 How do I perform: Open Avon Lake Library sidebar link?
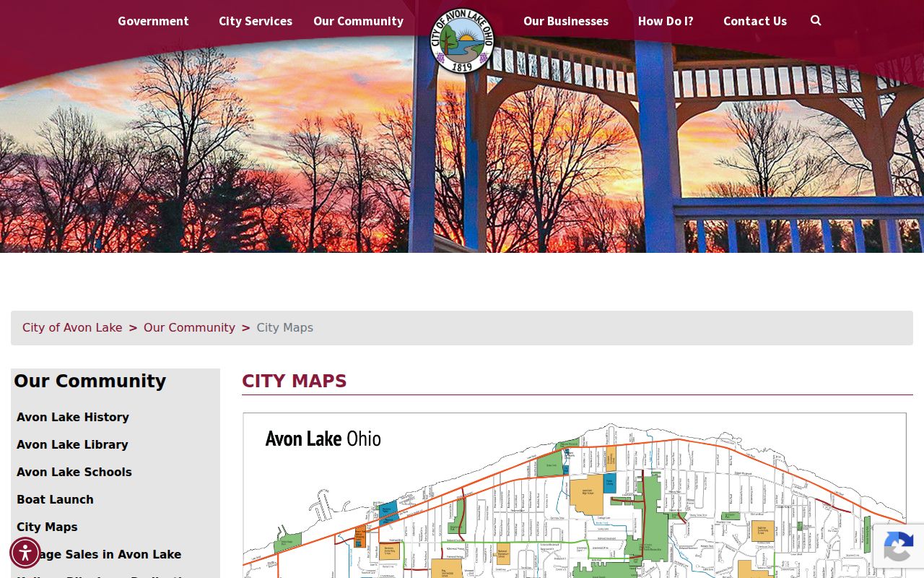click(x=72, y=444)
